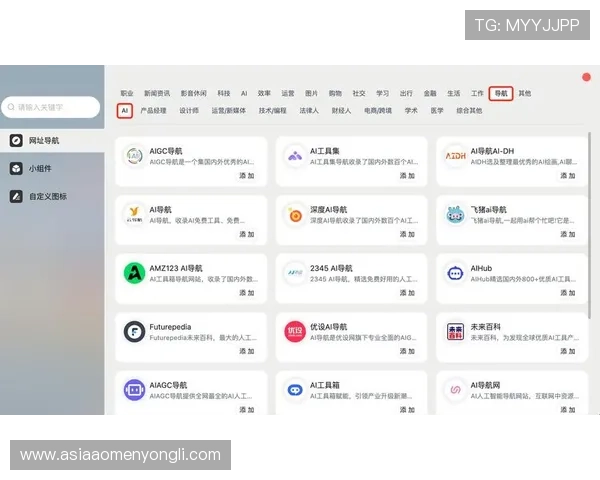Select the 运营/新媒体 sub-category

[x=229, y=111]
